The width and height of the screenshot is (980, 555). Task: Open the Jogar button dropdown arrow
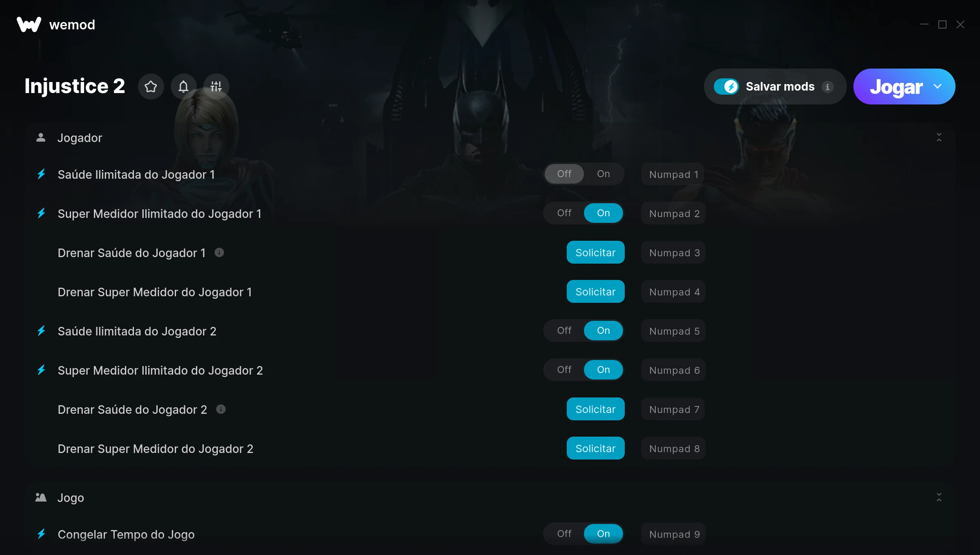938,87
